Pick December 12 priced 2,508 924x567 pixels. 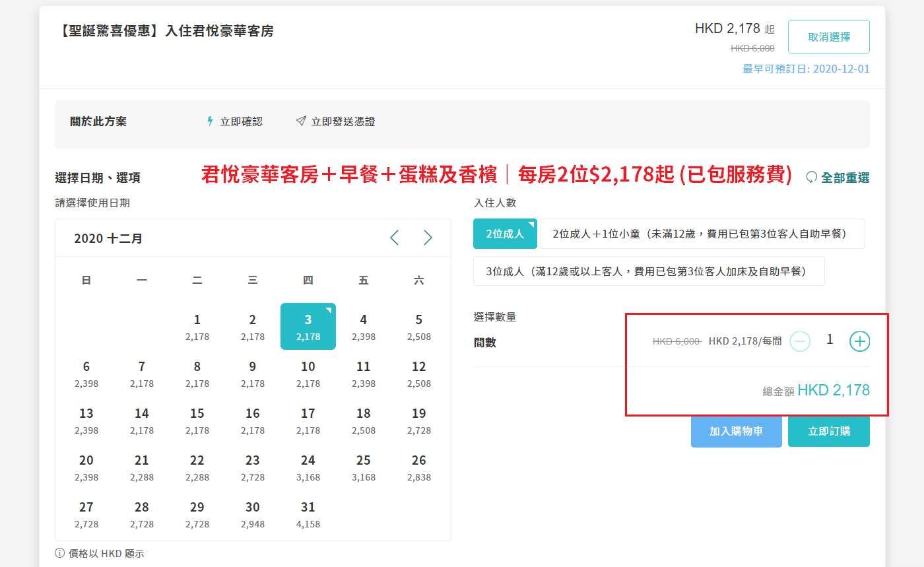pyautogui.click(x=419, y=374)
